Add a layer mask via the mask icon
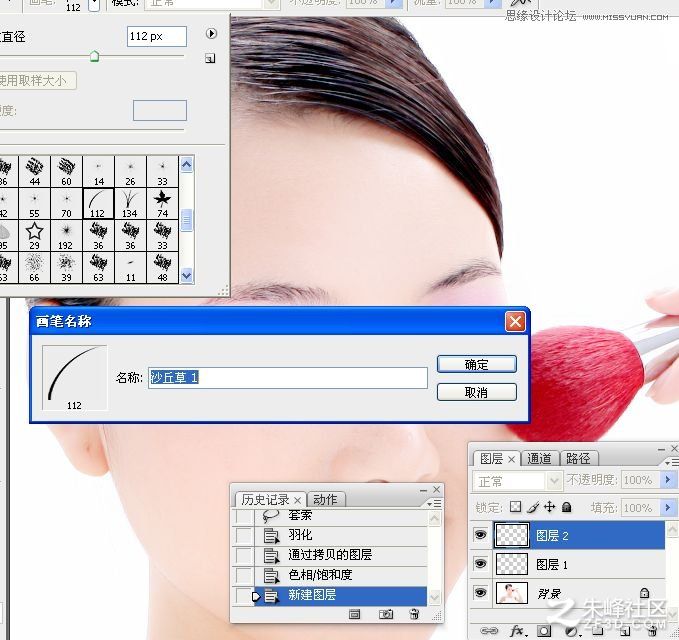Image resolution: width=679 pixels, height=640 pixels. [x=544, y=630]
